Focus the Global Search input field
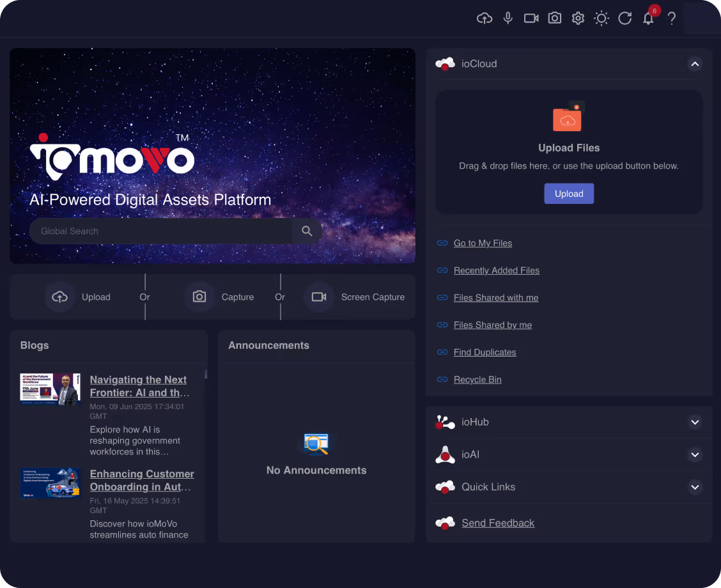This screenshot has width=721, height=588. click(160, 231)
